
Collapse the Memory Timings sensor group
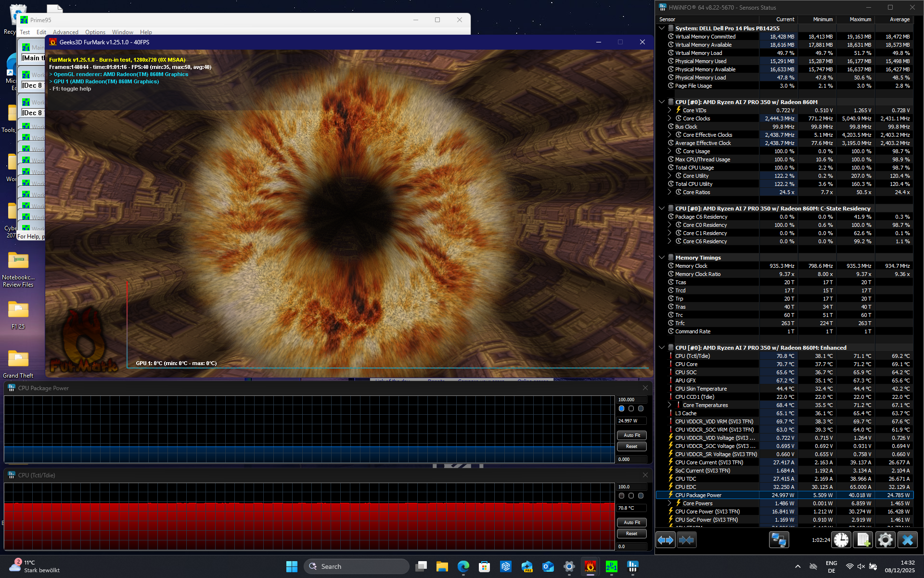click(x=662, y=258)
